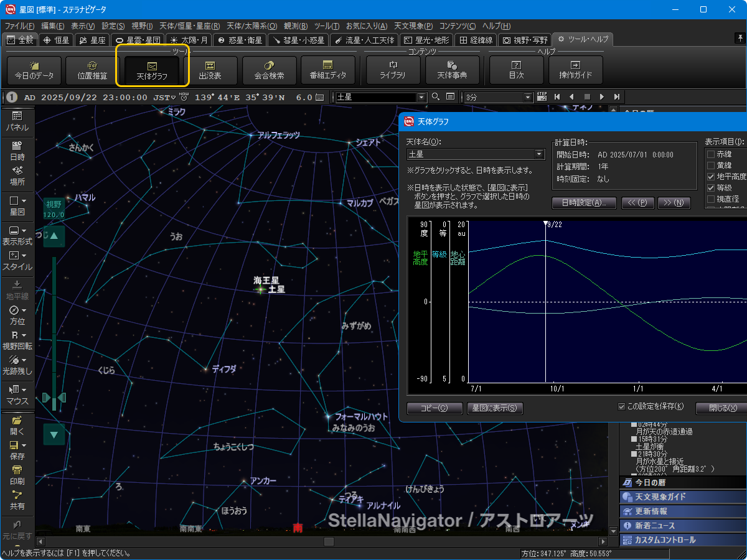
Task: Skip to animation start with the rewind-to-beginning button
Action: pos(557,97)
